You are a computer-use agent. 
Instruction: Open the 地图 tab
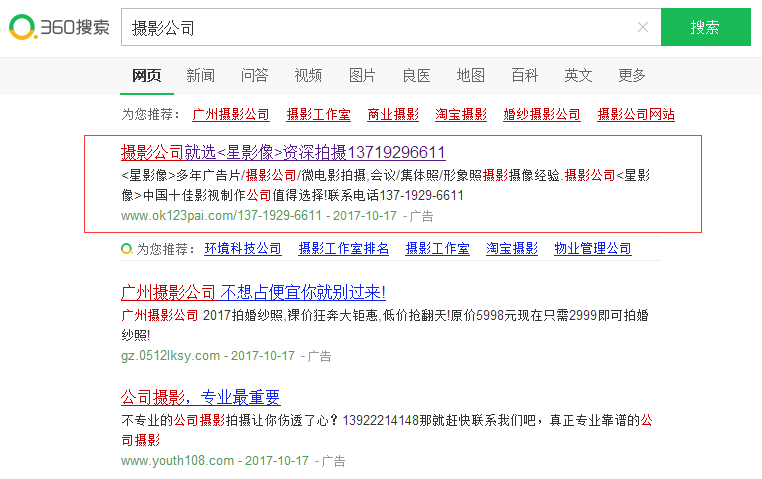(470, 75)
